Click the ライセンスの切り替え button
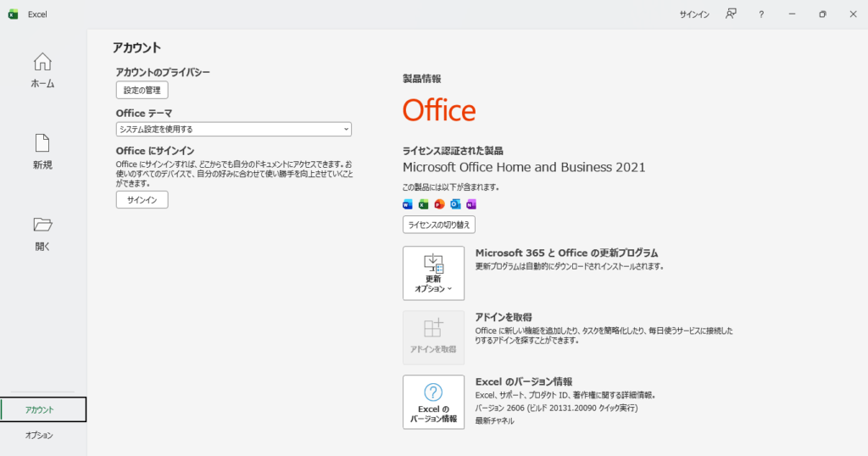 coord(439,225)
